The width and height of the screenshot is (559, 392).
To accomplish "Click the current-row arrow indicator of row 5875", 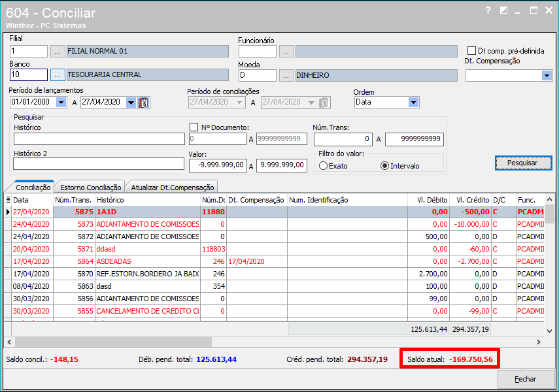I will tap(7, 212).
